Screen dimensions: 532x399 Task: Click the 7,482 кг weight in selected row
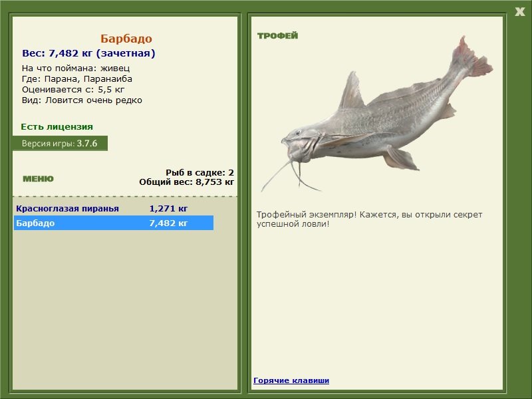click(x=168, y=223)
